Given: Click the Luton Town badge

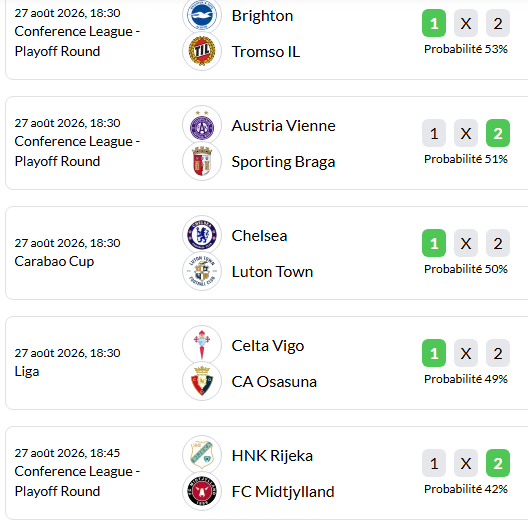Looking at the screenshot, I should click(202, 271).
